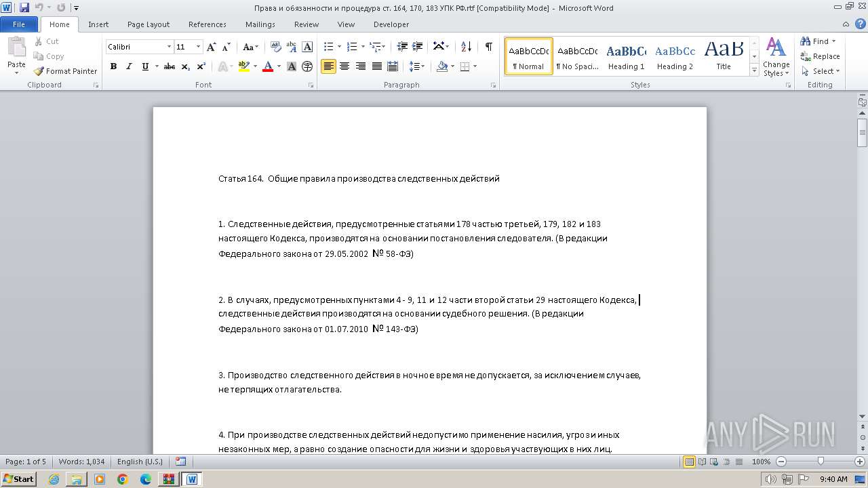Click Word Help question mark icon

point(861,24)
